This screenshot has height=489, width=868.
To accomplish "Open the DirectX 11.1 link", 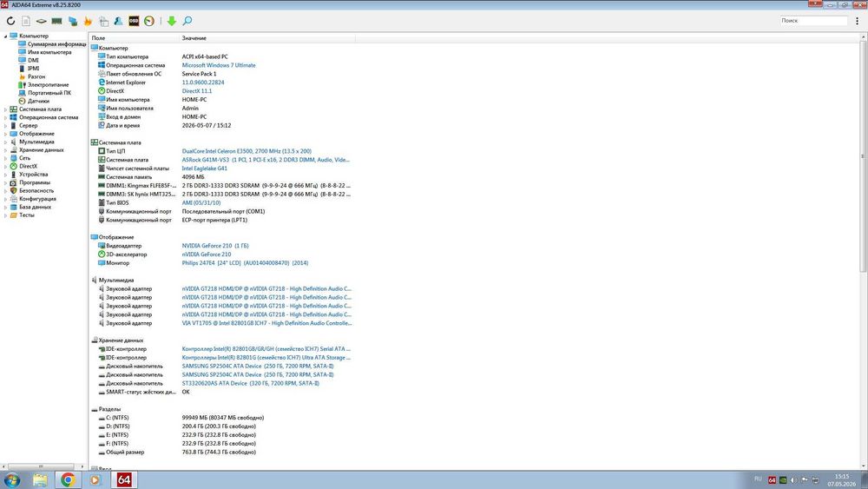I will [x=197, y=91].
